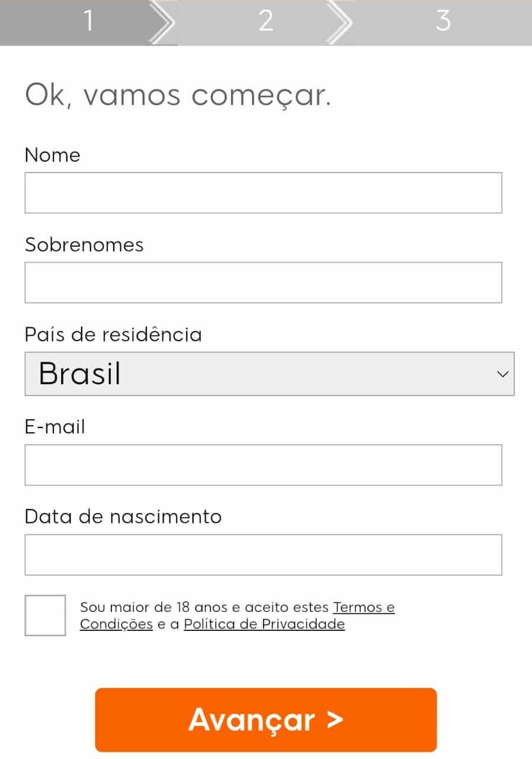Click the País de residência label
The image size is (532, 759).
pyautogui.click(x=113, y=334)
